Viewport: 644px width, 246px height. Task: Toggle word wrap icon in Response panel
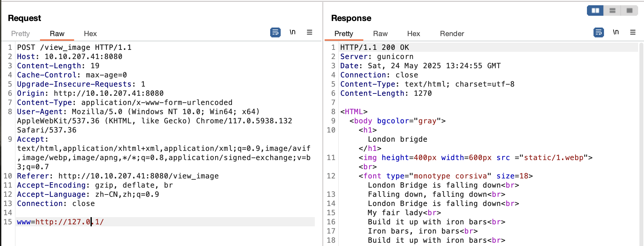(x=598, y=32)
